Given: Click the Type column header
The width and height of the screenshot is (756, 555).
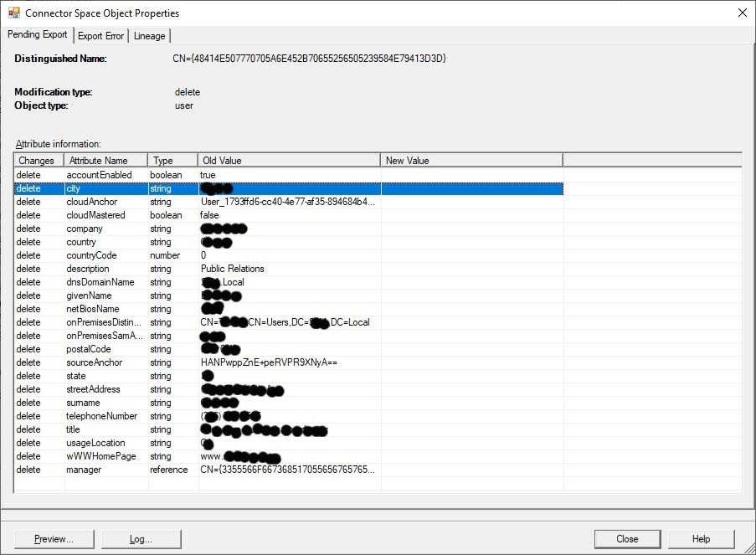Looking at the screenshot, I should pos(173,161).
